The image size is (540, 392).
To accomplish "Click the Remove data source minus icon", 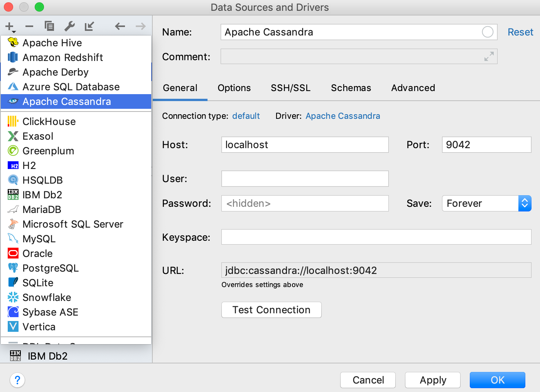I will click(x=29, y=27).
